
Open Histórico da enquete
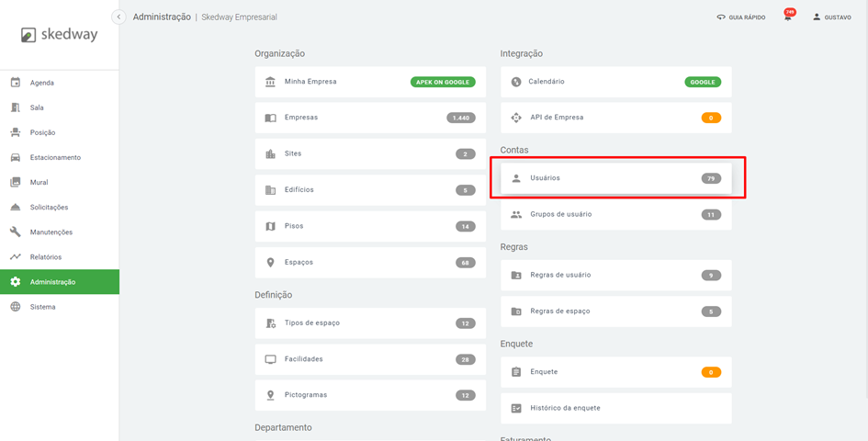click(x=615, y=408)
